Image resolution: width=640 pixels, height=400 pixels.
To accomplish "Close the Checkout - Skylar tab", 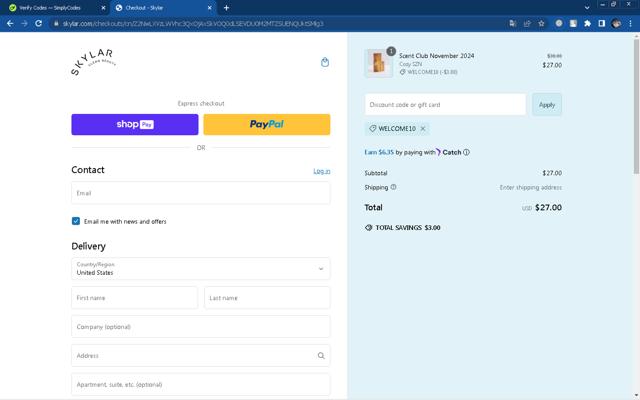I will pyautogui.click(x=210, y=8).
